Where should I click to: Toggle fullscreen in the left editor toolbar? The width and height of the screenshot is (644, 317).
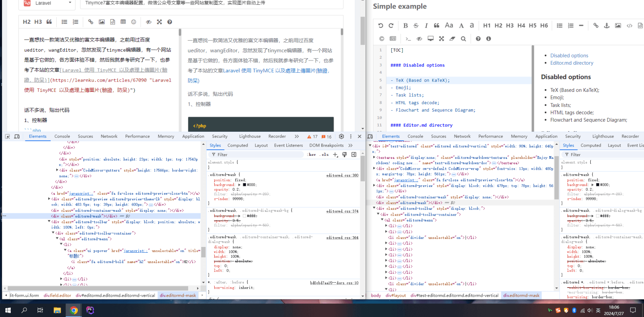coord(159,22)
